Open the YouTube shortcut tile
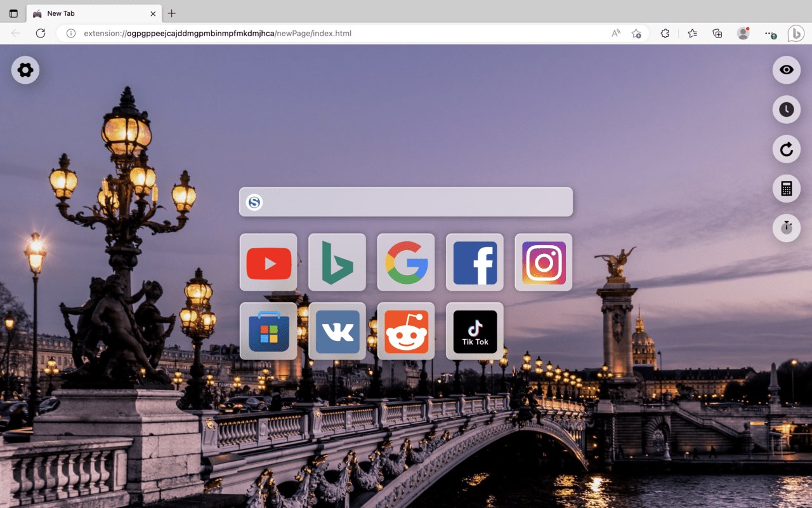 [x=268, y=262]
